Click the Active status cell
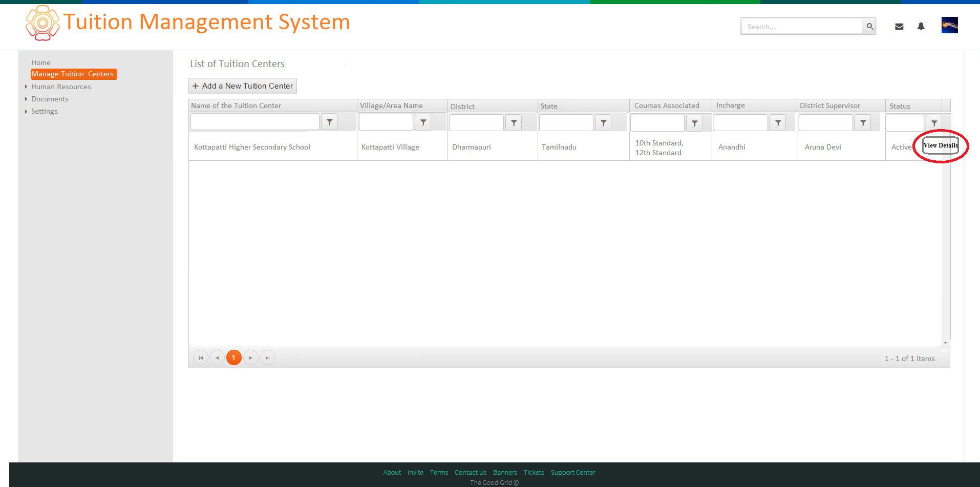 [901, 147]
